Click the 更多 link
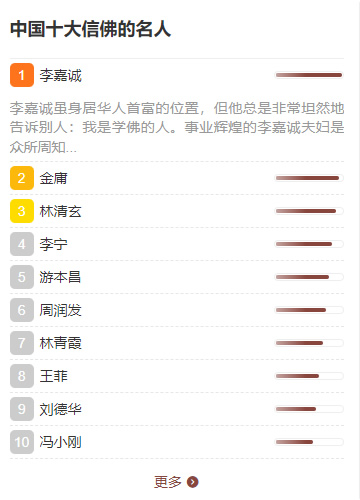This screenshot has width=360, height=500. pyautogui.click(x=168, y=482)
